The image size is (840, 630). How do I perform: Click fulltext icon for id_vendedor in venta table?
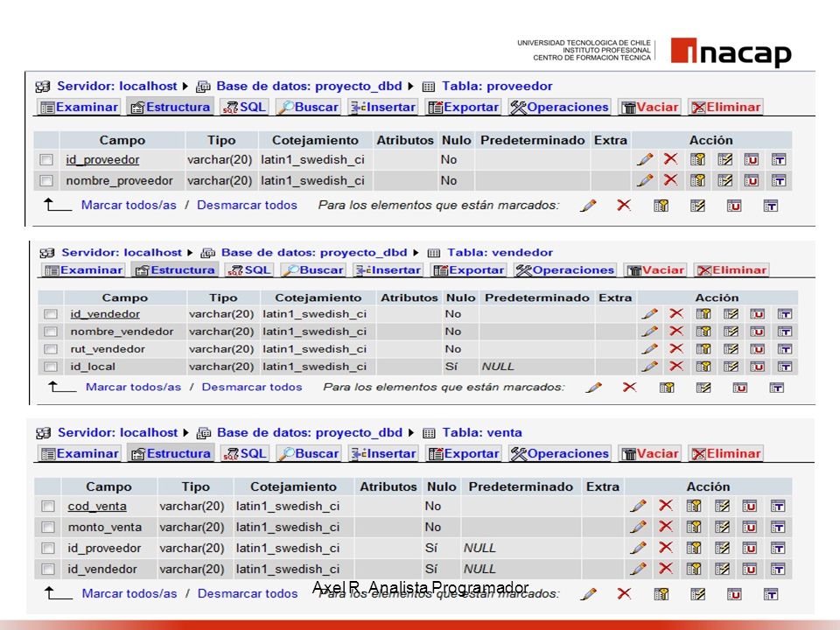778,569
